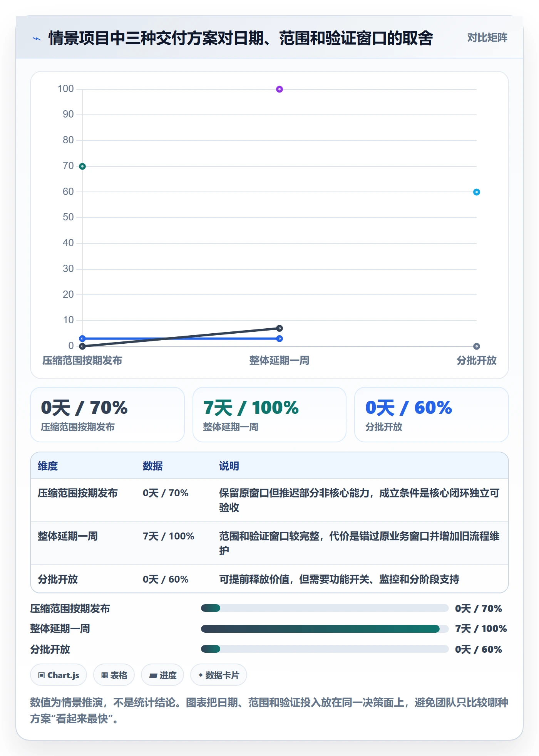Click progress bar for 分批开放
539x756 pixels.
(325, 649)
